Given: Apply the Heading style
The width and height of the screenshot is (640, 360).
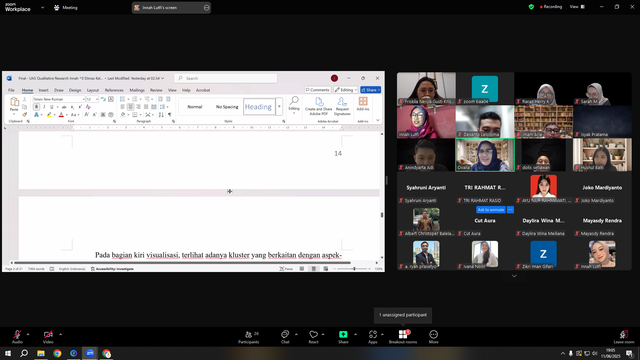Looking at the screenshot, I should pyautogui.click(x=258, y=107).
